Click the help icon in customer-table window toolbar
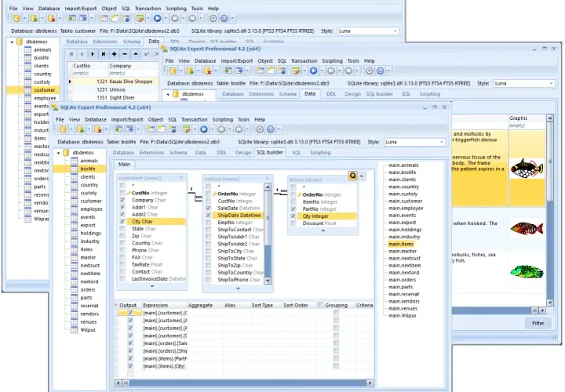565x392 pixels. (x=224, y=18)
